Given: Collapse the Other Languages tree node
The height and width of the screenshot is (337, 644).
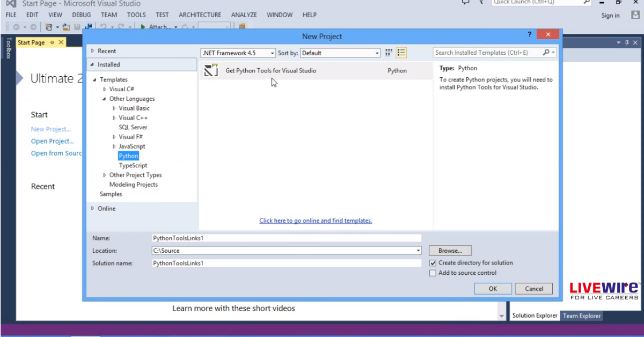Looking at the screenshot, I should click(105, 99).
